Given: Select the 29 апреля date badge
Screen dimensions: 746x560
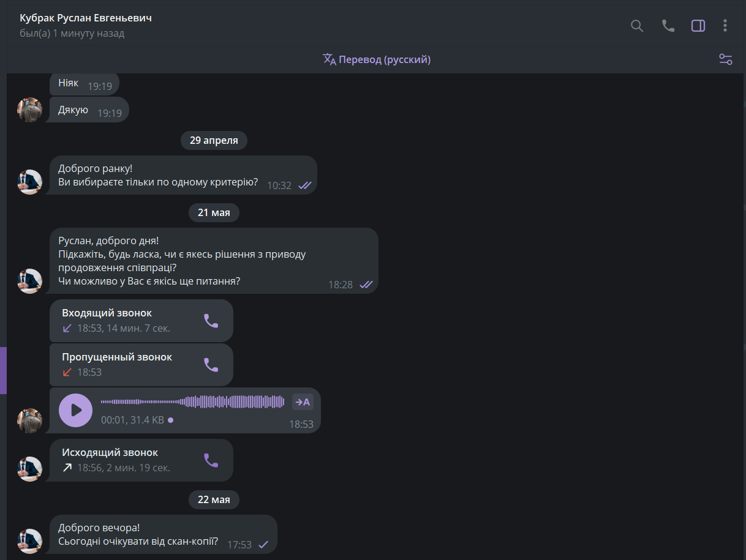Looking at the screenshot, I should click(214, 140).
